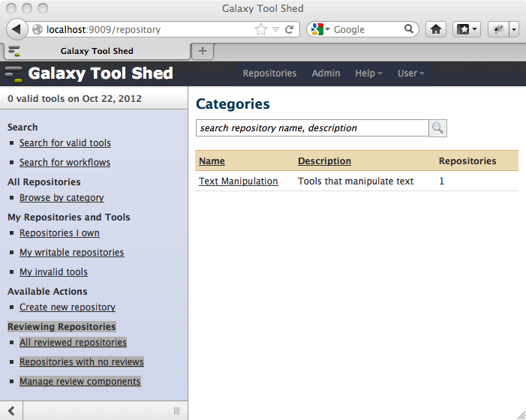The width and height of the screenshot is (526, 420).
Task: Click 'Tools that manipulate text' description
Action: tap(356, 181)
